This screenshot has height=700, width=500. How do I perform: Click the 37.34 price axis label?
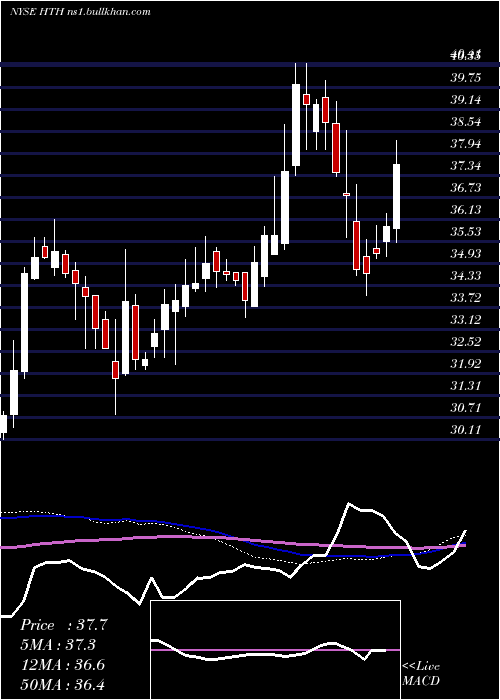pos(466,166)
